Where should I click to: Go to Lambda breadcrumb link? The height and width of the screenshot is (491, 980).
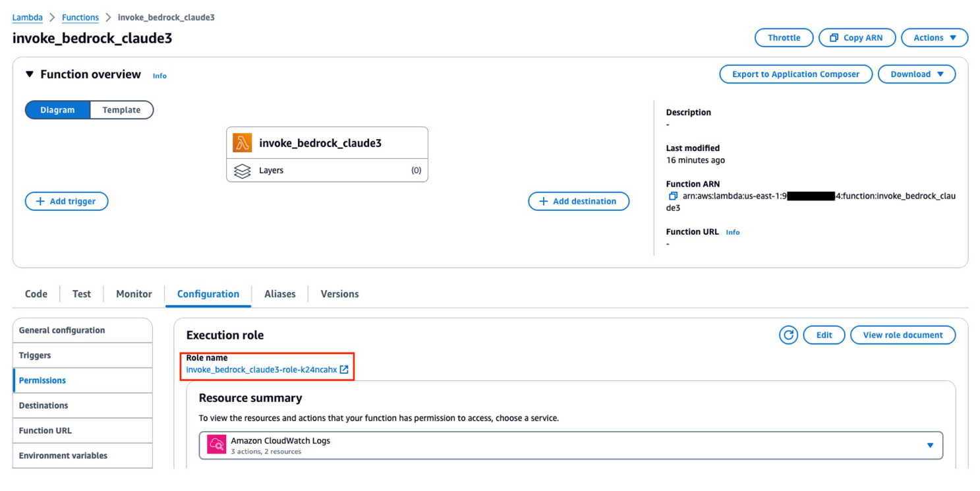point(28,17)
